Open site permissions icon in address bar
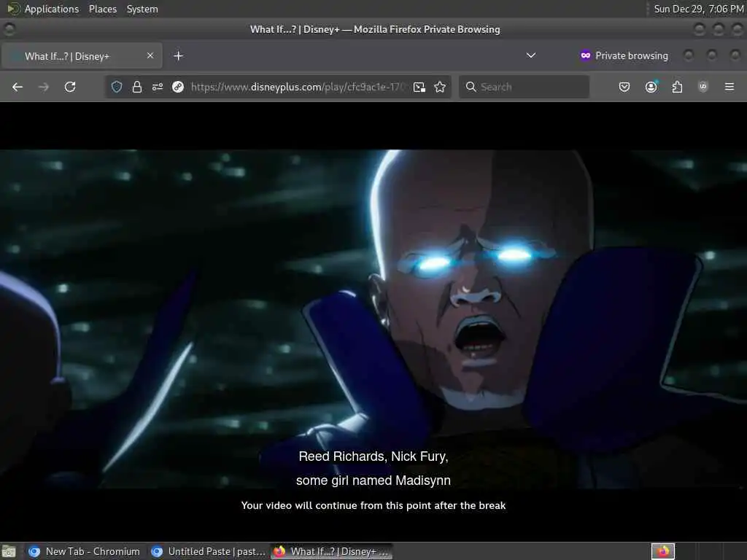The width and height of the screenshot is (747, 560). (x=158, y=87)
